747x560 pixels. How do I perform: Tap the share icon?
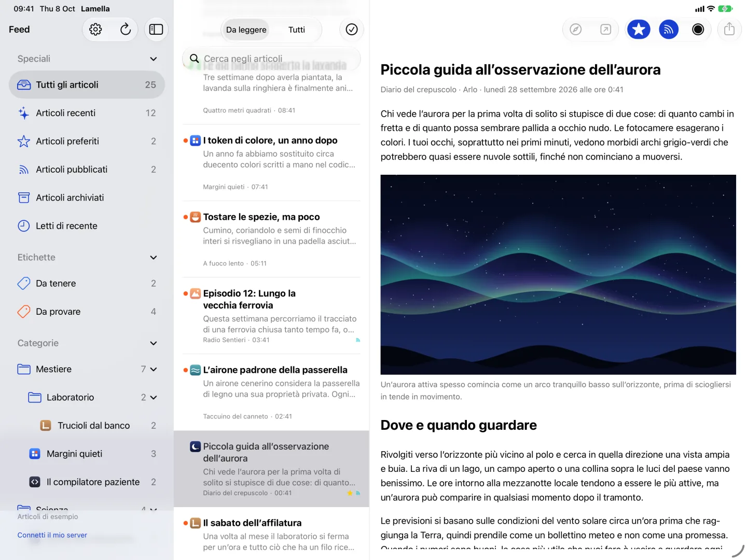(729, 30)
